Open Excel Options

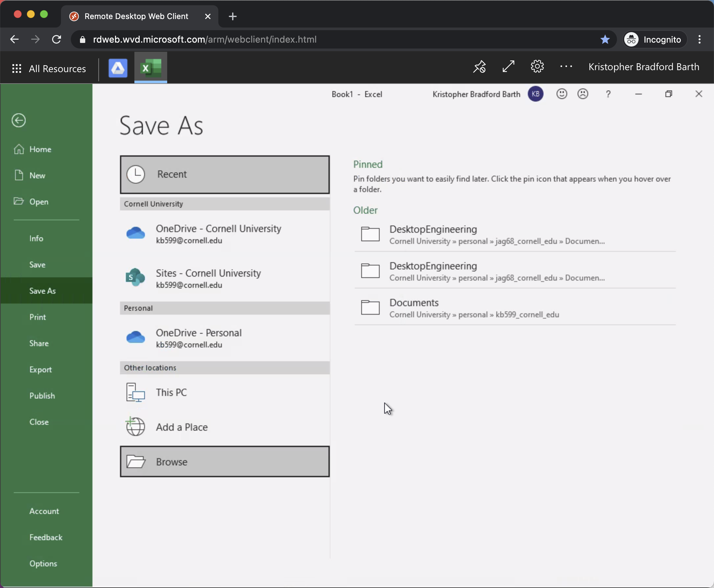47,564
